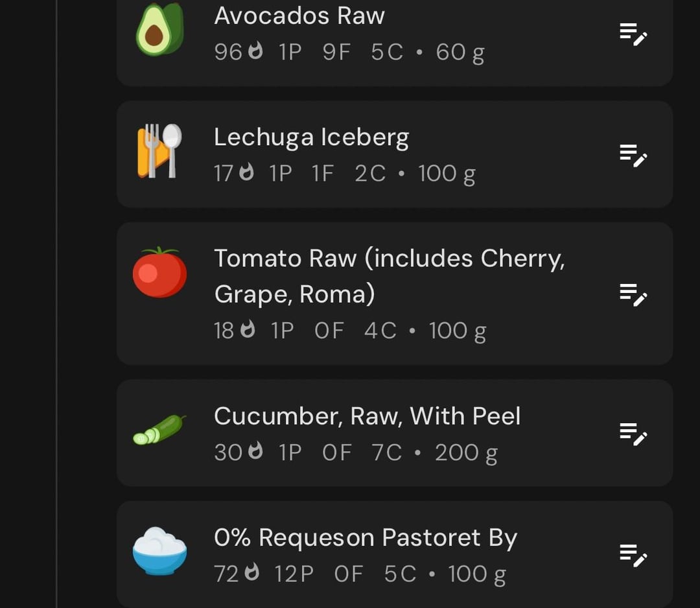
Task: Select 0% Requeson Pastoret By entry
Action: tap(365, 537)
